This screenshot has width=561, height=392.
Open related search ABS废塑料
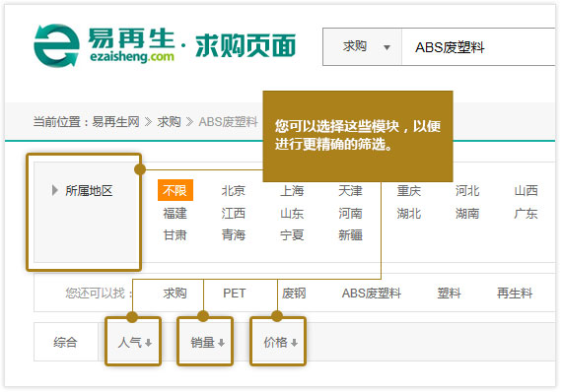[x=372, y=294]
